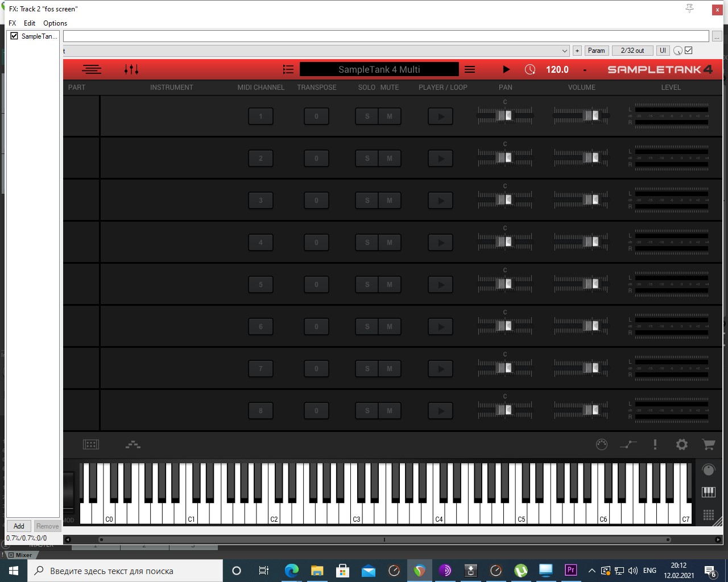Solo part 1
The width and height of the screenshot is (728, 582).
pyautogui.click(x=367, y=117)
